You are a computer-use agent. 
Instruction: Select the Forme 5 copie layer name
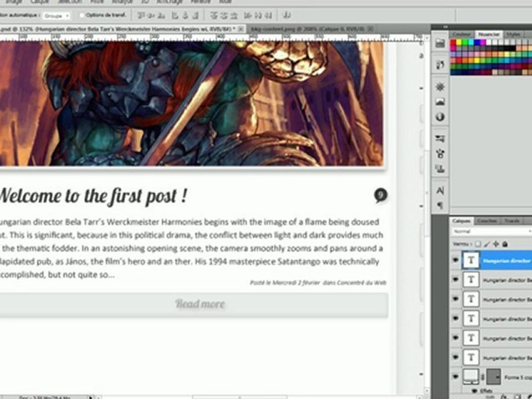click(x=518, y=377)
